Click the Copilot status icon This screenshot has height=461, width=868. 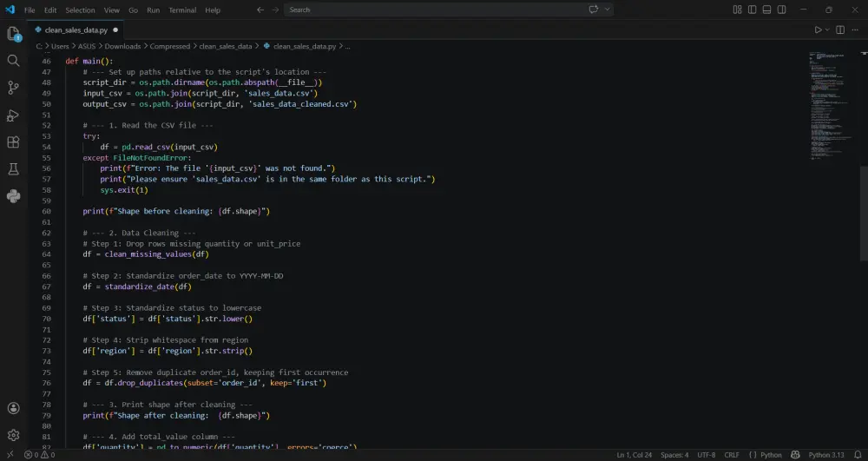click(795, 455)
